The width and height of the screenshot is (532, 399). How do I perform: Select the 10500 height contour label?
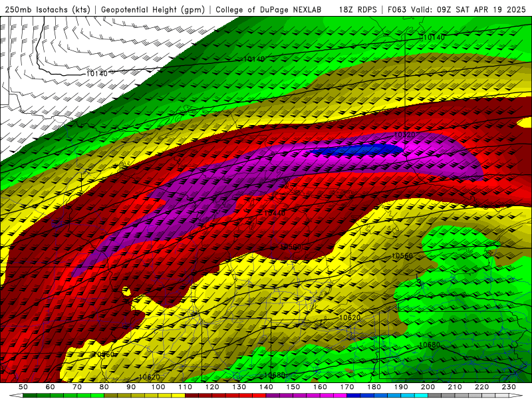(291, 247)
